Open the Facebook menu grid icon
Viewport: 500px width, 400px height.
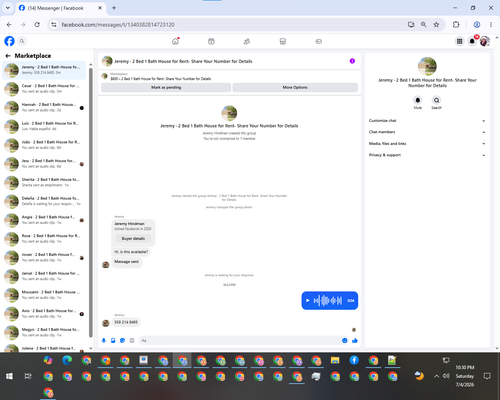click(459, 41)
